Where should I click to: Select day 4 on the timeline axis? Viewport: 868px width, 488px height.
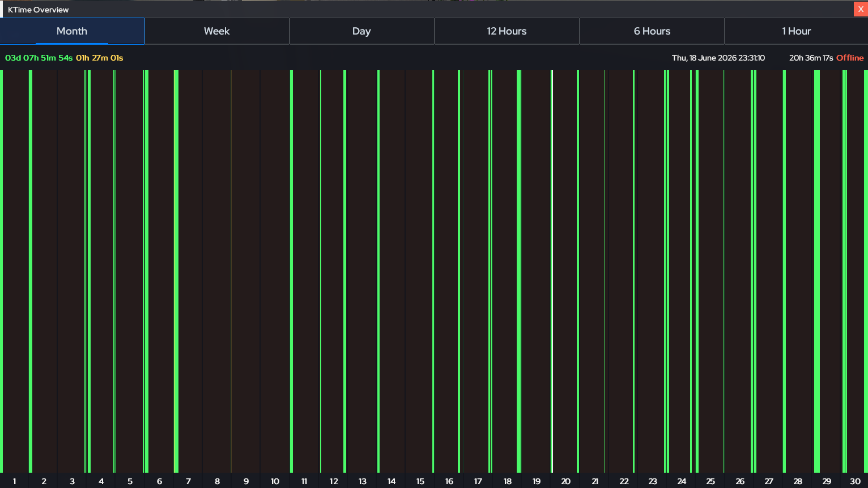click(x=101, y=481)
